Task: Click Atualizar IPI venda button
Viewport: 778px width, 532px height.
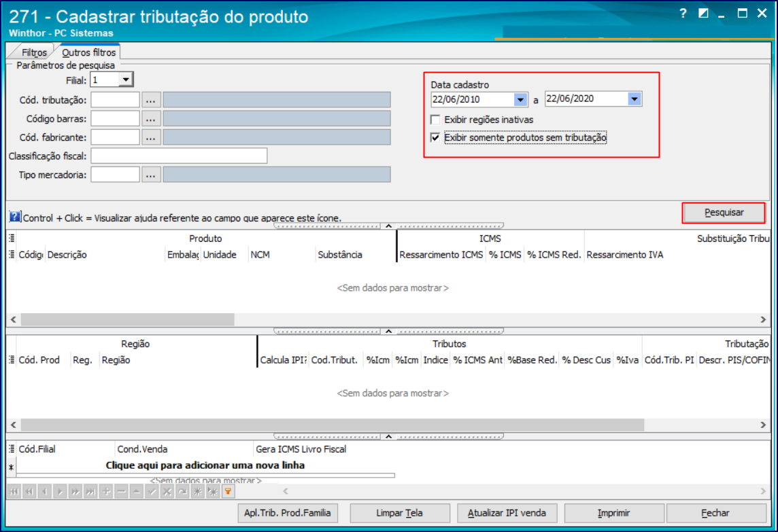Action: 507,513
